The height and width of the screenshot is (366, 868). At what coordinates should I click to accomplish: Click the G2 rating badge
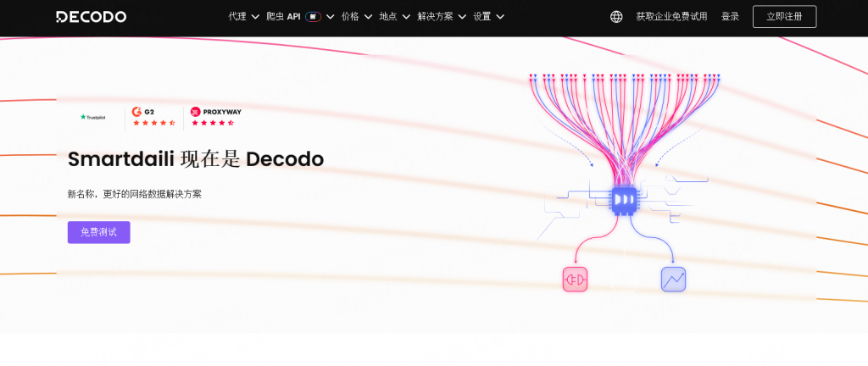pos(153,117)
